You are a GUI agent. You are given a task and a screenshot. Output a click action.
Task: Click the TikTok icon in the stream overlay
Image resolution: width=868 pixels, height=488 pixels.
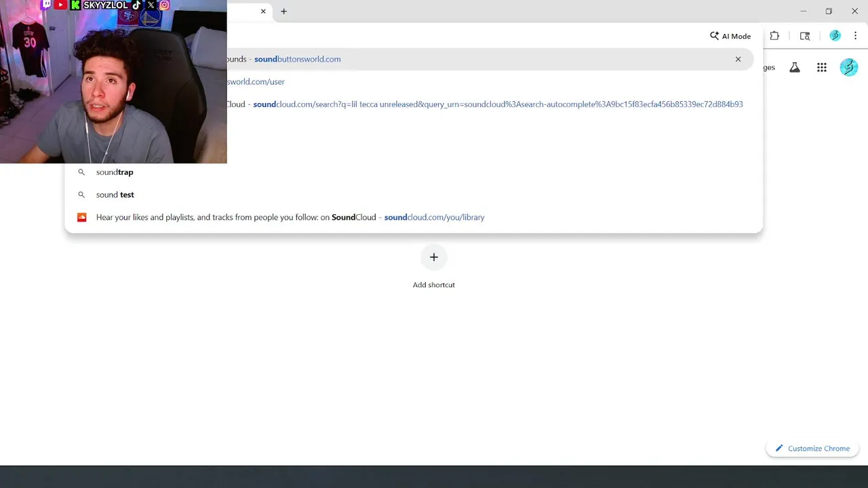(x=136, y=5)
